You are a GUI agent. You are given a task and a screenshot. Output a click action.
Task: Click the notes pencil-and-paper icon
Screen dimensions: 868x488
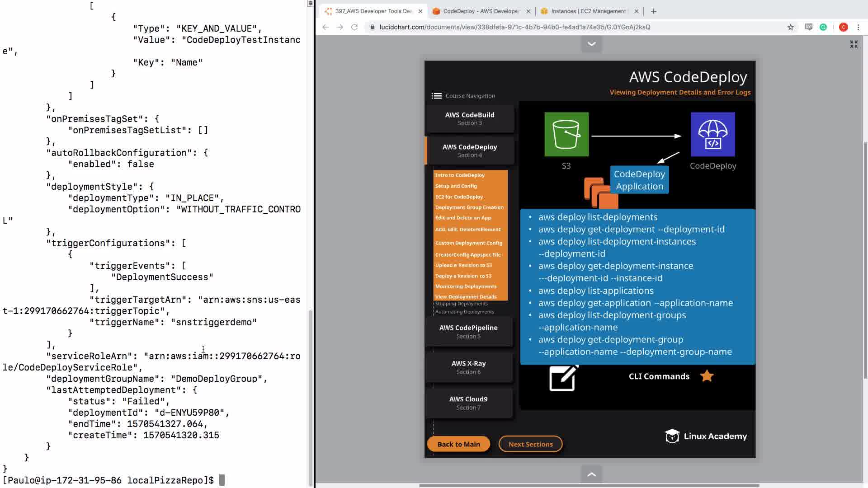tap(563, 378)
